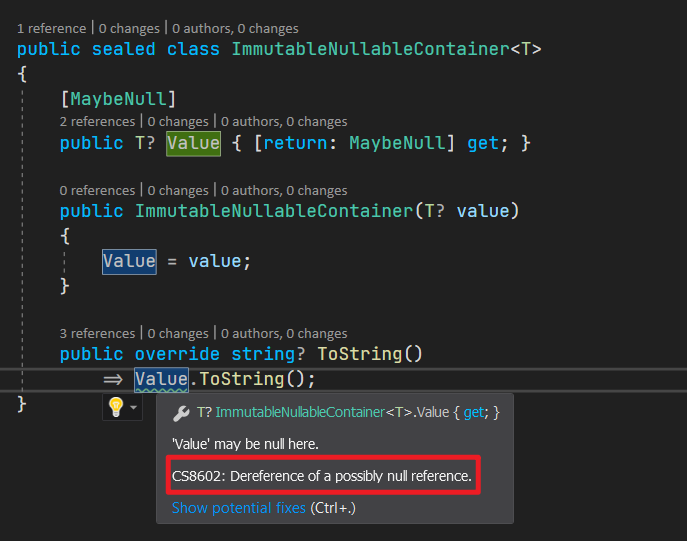Click the '3 references' CodeLens above ToString

97,333
